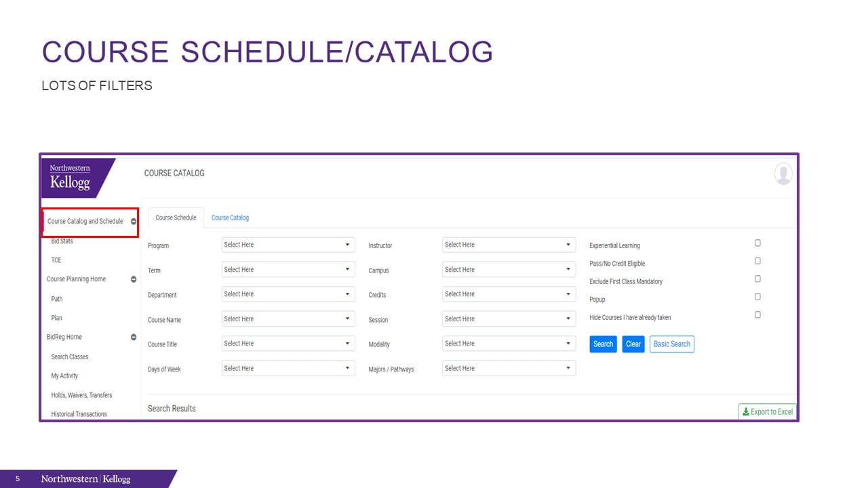Open the Instructor dropdown
The width and height of the screenshot is (868, 488).
coord(509,244)
